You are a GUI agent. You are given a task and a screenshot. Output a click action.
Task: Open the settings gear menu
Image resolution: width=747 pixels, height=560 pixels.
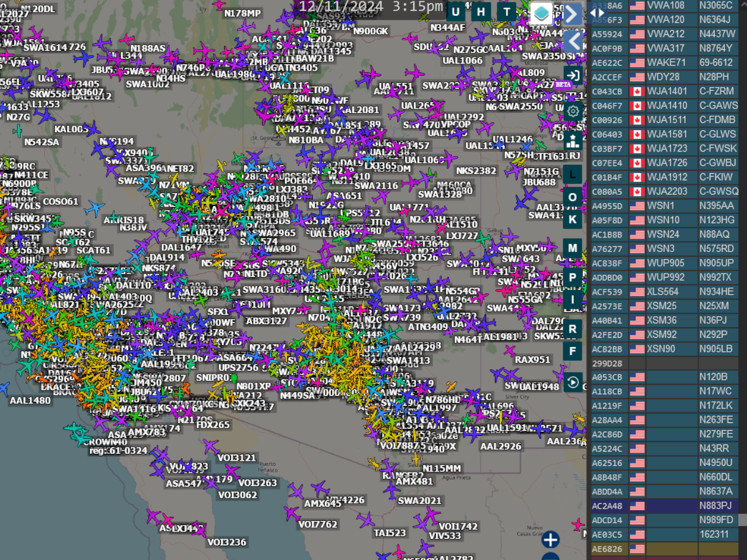[x=573, y=111]
